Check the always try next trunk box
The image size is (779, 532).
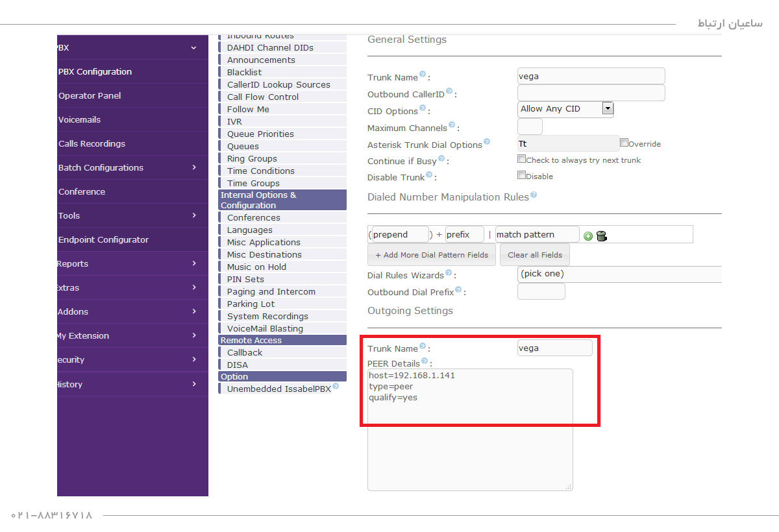[521, 159]
